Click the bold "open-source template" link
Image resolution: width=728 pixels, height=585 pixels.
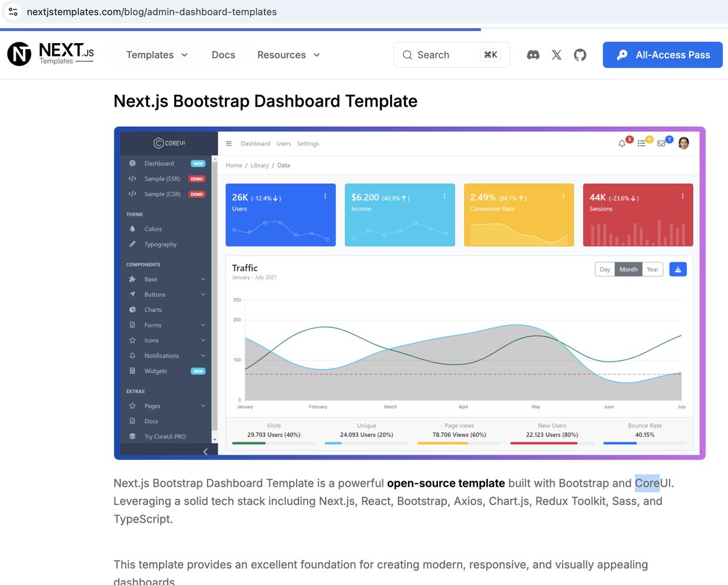[x=446, y=483]
